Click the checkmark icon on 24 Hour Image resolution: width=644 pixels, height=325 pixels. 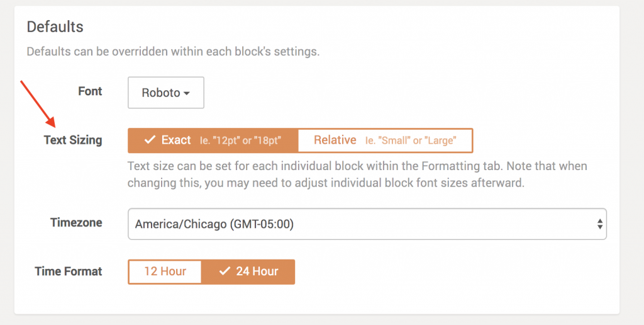pos(225,271)
